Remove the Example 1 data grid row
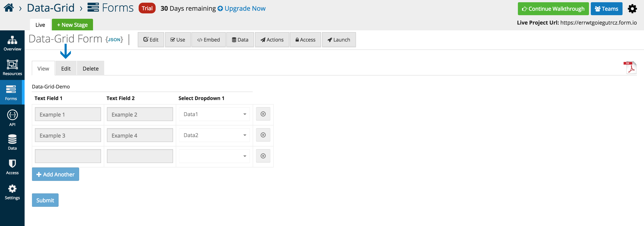644x226 pixels. click(x=263, y=114)
